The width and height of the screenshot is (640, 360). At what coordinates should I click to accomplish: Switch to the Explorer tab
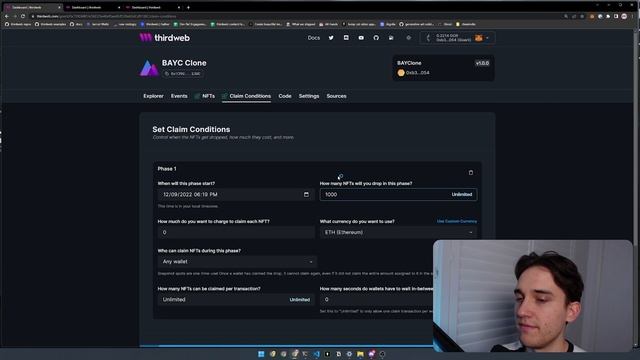click(153, 96)
